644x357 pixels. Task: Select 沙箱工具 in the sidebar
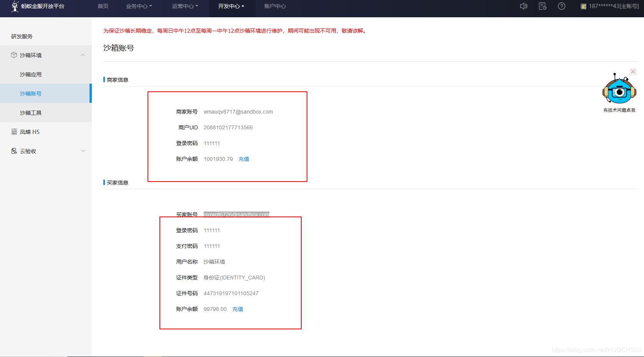click(x=31, y=112)
